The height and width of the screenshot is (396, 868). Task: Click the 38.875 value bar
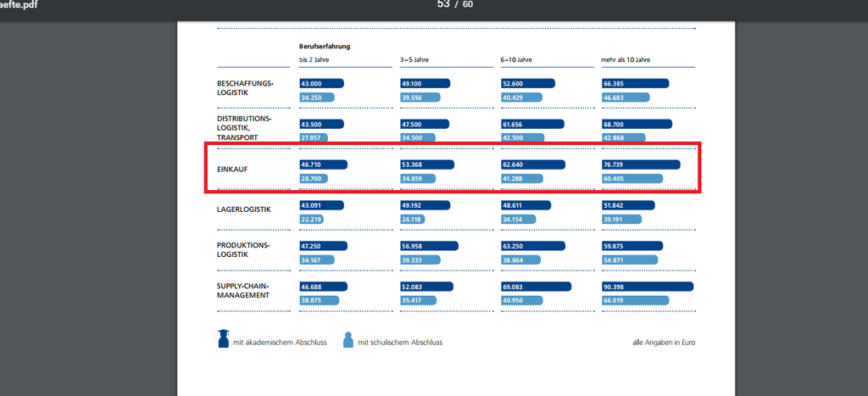click(x=319, y=299)
